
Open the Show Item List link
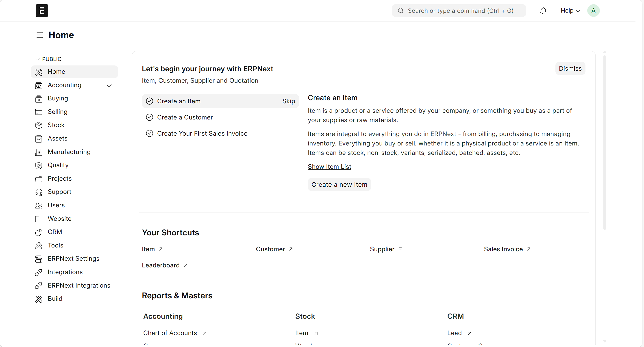[329, 167]
